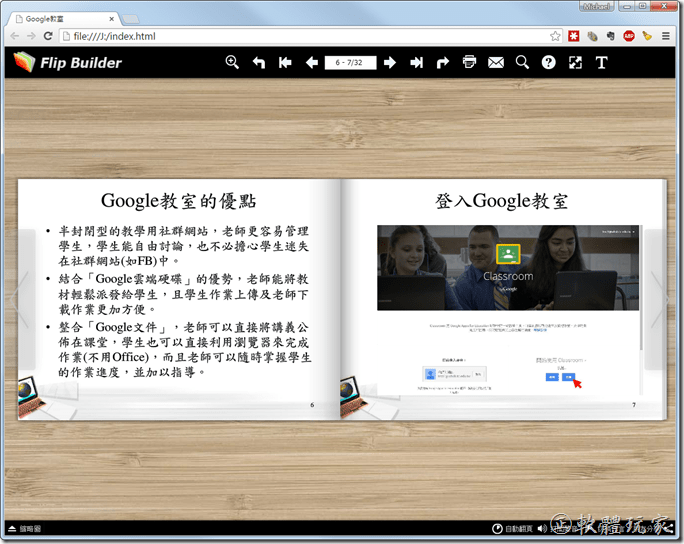Go to the previous page
684x544 pixels.
[x=311, y=62]
